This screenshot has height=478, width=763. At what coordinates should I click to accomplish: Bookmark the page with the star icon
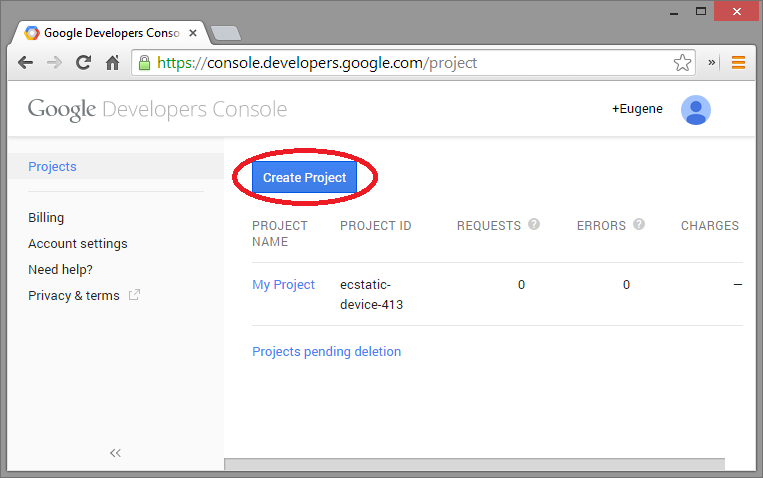[x=682, y=63]
